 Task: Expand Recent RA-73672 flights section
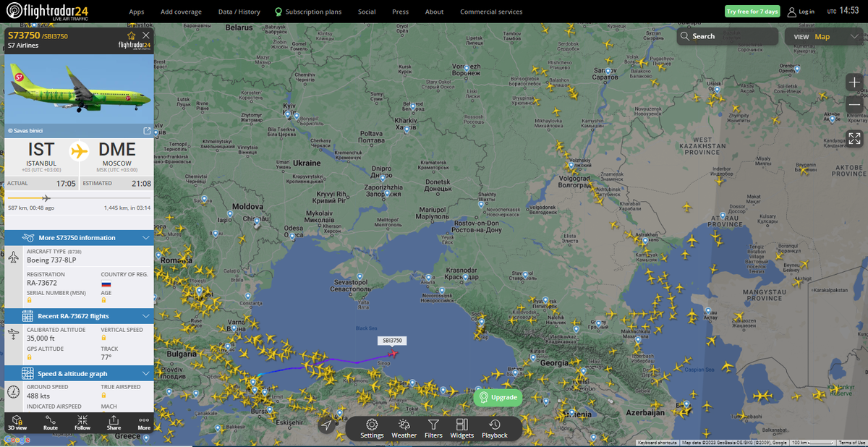pos(79,316)
